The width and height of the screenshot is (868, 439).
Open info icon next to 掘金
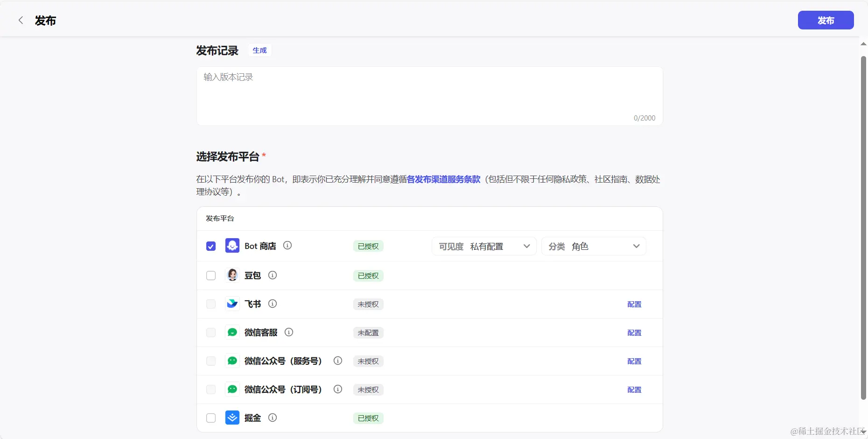(x=273, y=418)
